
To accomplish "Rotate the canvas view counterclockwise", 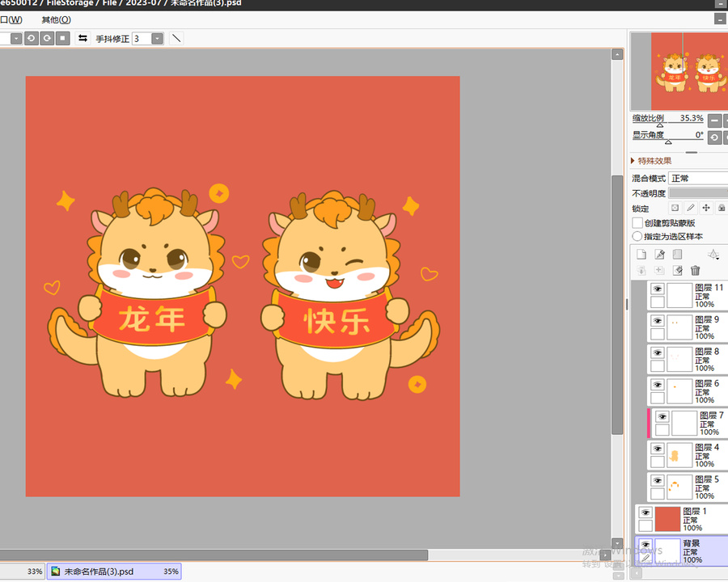I will tap(31, 38).
